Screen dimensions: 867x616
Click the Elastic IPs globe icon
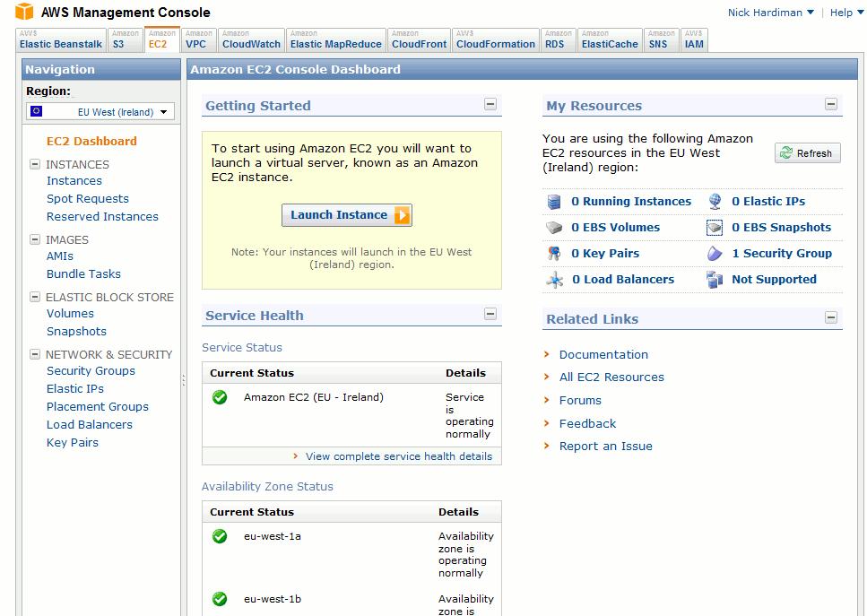(715, 202)
